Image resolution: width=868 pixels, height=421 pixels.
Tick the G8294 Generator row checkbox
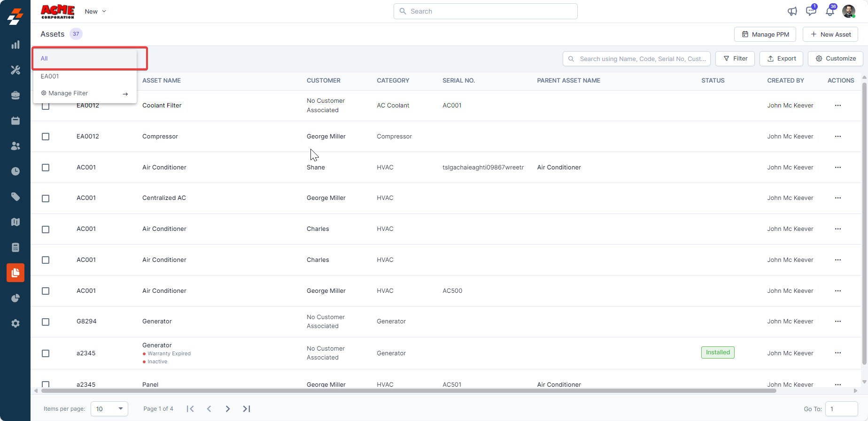click(46, 322)
